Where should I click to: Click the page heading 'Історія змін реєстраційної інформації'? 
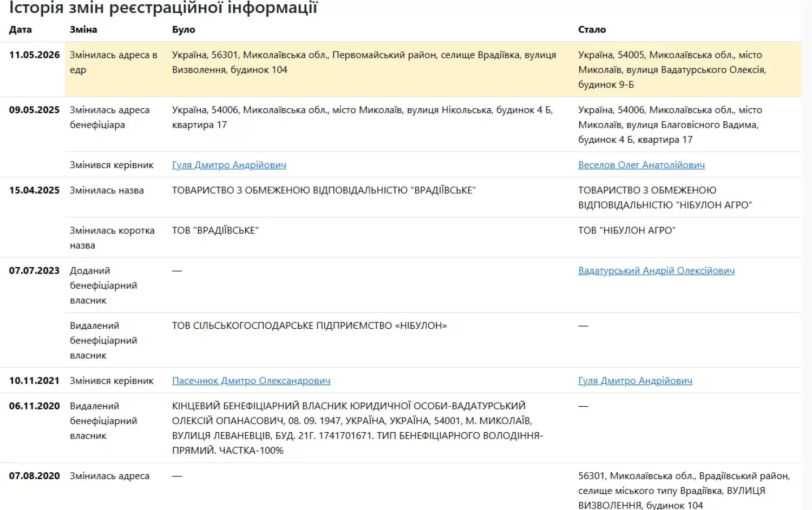[x=163, y=8]
